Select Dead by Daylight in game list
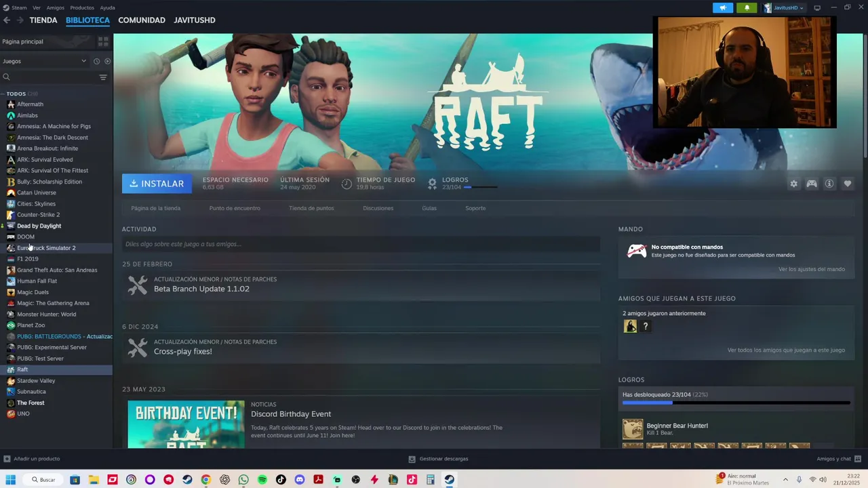868x488 pixels. tap(39, 226)
